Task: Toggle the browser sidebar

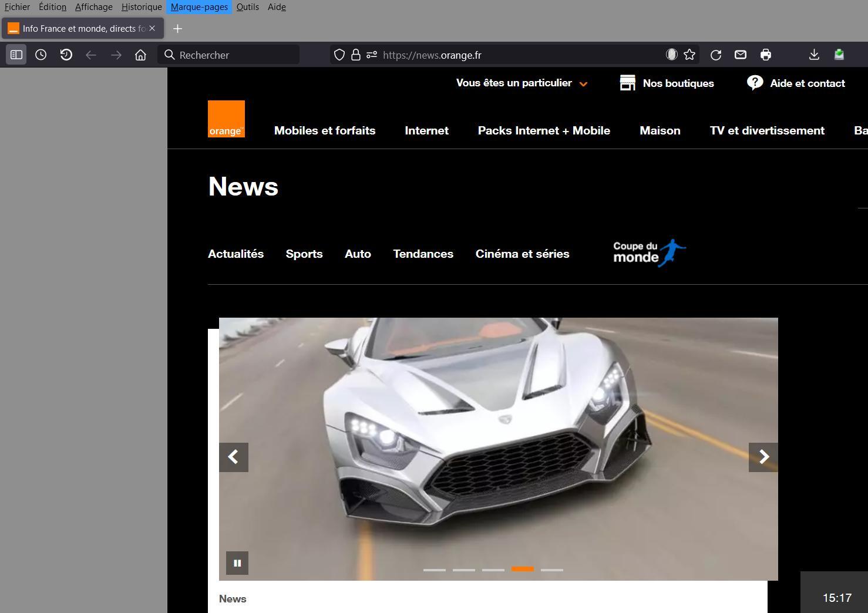Action: tap(16, 55)
